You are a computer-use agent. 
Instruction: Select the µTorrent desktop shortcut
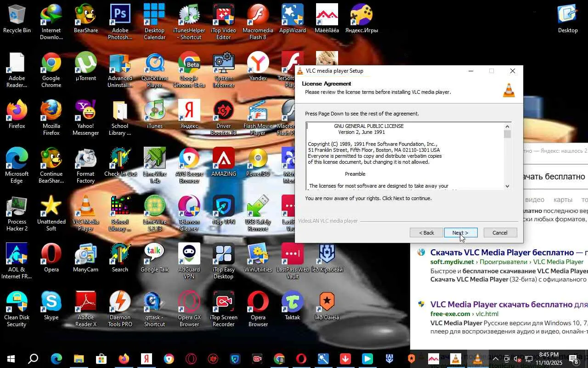pyautogui.click(x=86, y=67)
